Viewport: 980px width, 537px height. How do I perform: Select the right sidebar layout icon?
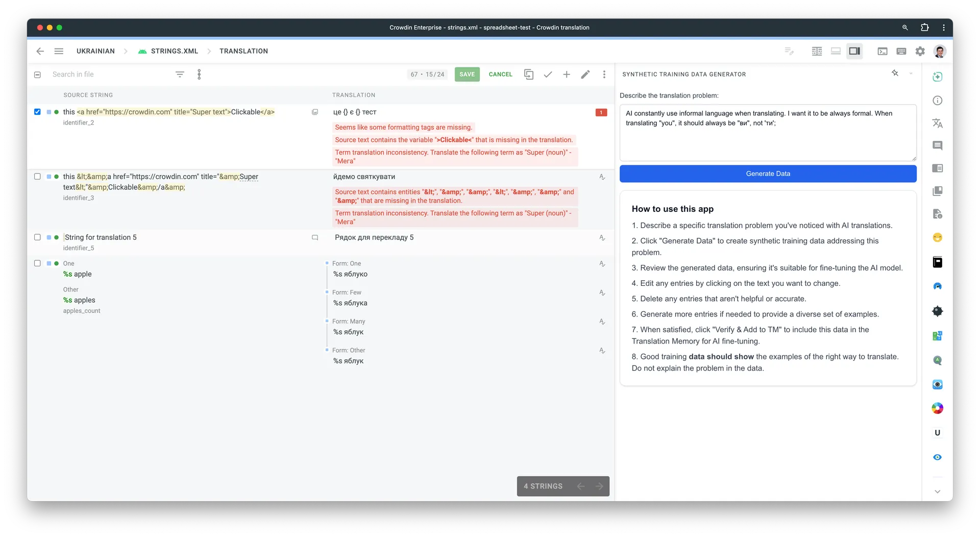[x=854, y=51]
